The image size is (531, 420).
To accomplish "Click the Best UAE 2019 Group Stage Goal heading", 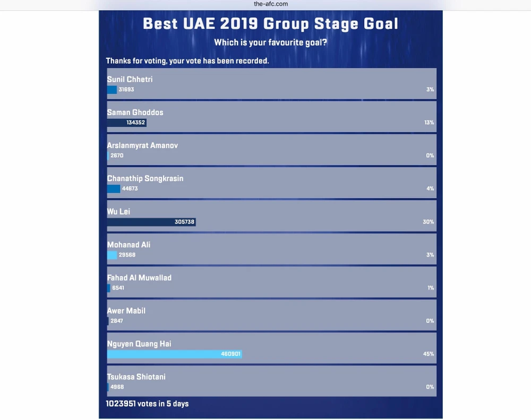I will (x=270, y=24).
